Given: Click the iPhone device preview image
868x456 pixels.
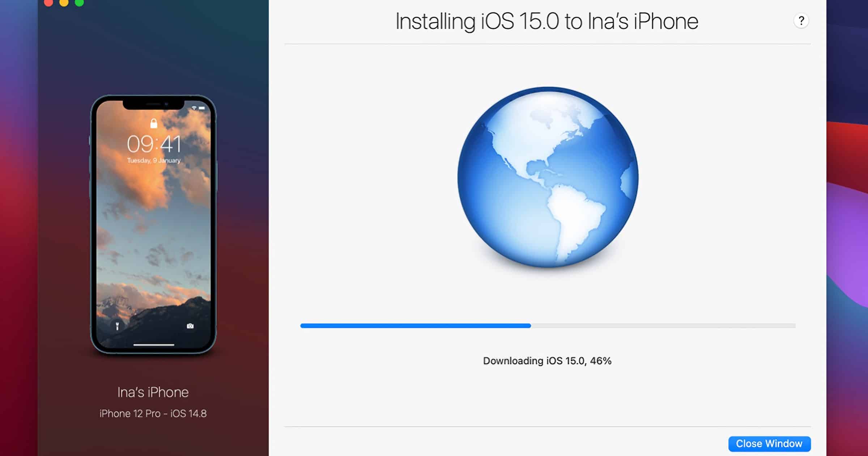Looking at the screenshot, I should tap(153, 224).
